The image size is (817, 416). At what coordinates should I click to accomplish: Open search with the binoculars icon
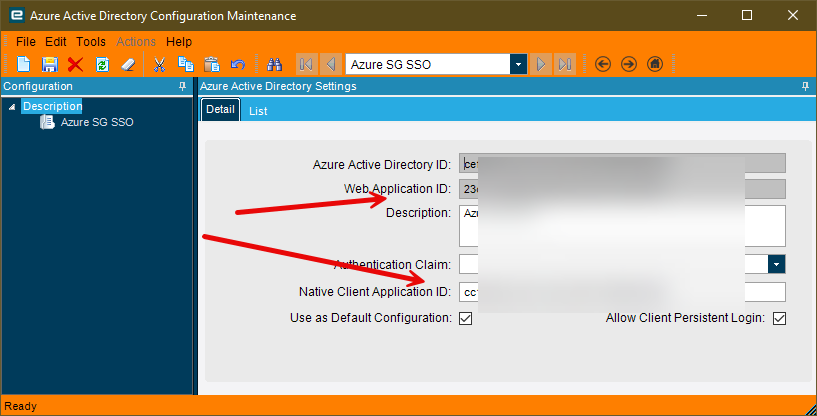(x=275, y=64)
